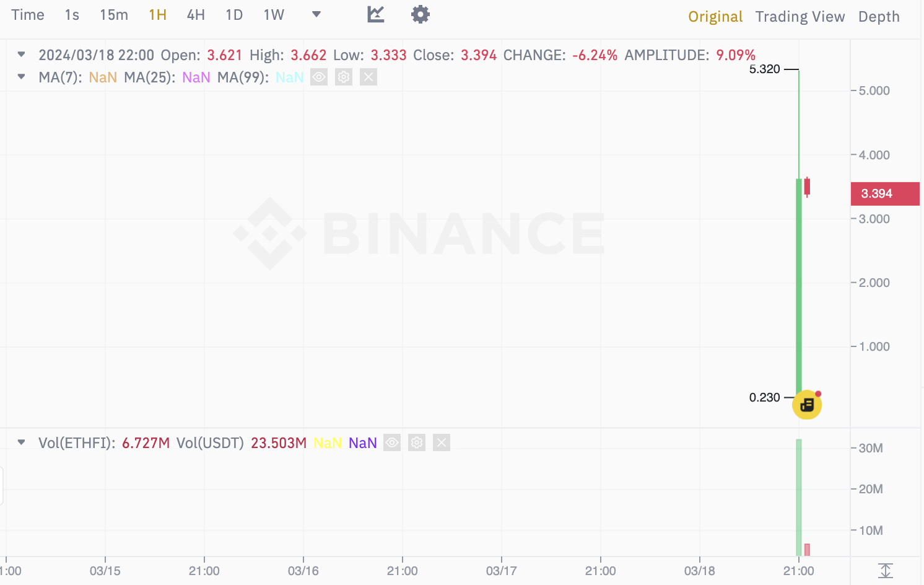The image size is (924, 585).
Task: Remove the MA indicator with X
Action: (x=368, y=77)
